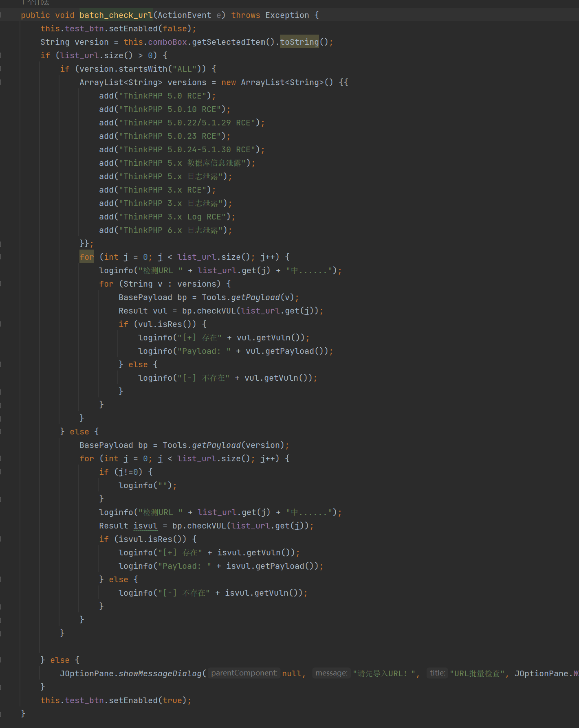Select the test_btn.setEnabled(false) line
Image resolution: width=579 pixels, height=728 pixels.
click(118, 29)
